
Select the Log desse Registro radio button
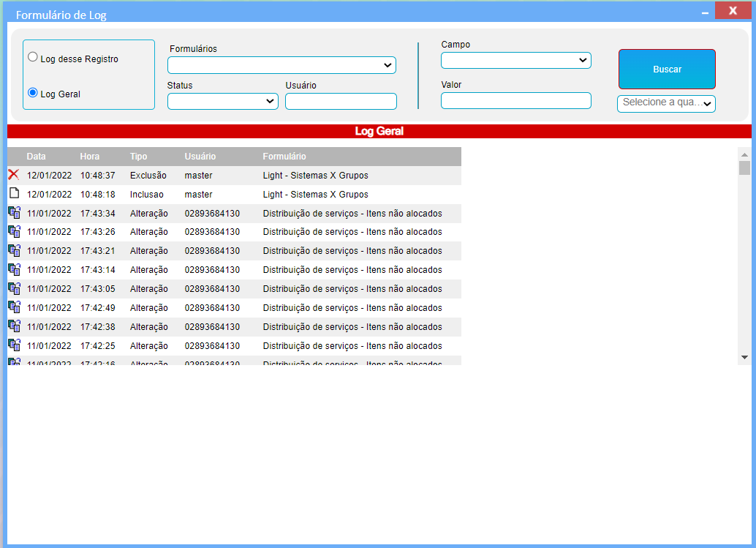(x=33, y=57)
